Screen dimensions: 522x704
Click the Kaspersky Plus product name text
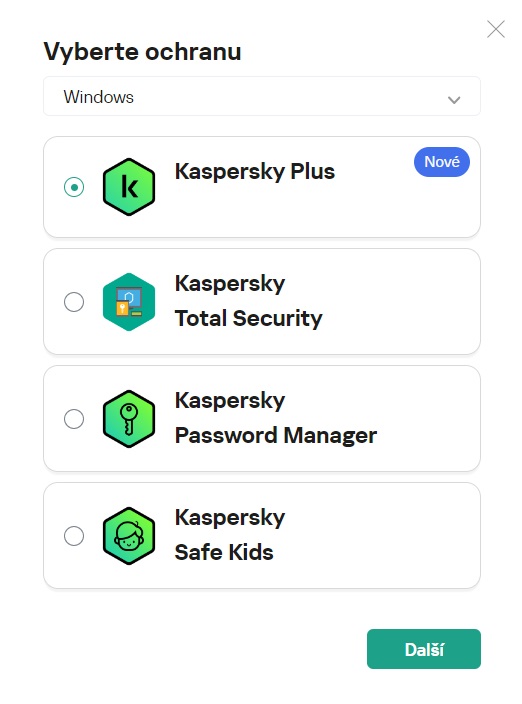click(x=254, y=172)
